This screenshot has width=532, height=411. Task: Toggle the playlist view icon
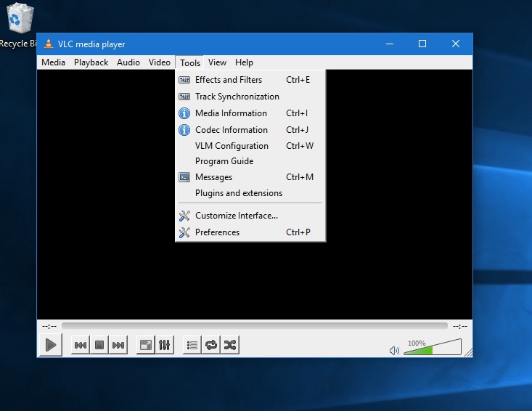(x=192, y=345)
